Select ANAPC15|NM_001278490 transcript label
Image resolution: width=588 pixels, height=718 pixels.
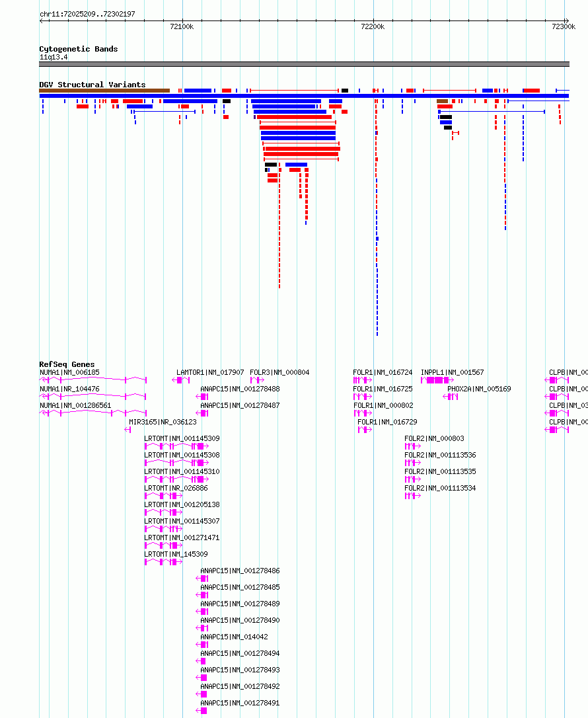tap(240, 620)
